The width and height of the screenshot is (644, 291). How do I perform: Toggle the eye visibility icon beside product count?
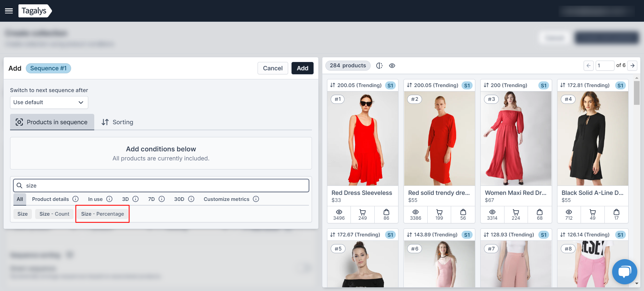(392, 66)
